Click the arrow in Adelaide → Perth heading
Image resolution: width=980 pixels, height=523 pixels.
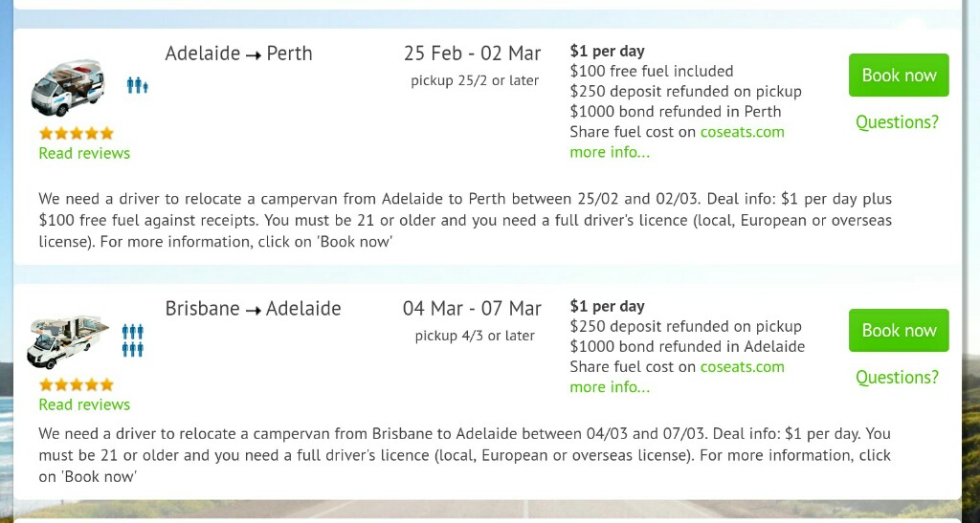tap(254, 55)
